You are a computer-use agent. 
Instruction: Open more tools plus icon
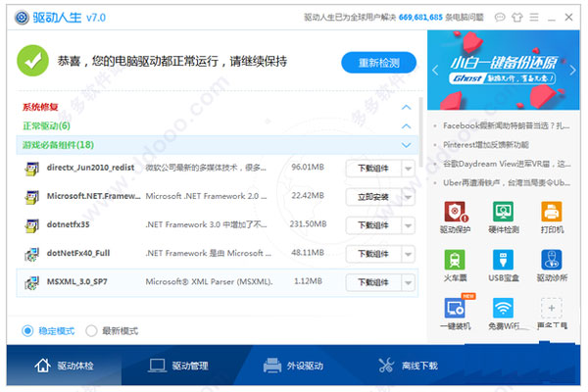(551, 308)
